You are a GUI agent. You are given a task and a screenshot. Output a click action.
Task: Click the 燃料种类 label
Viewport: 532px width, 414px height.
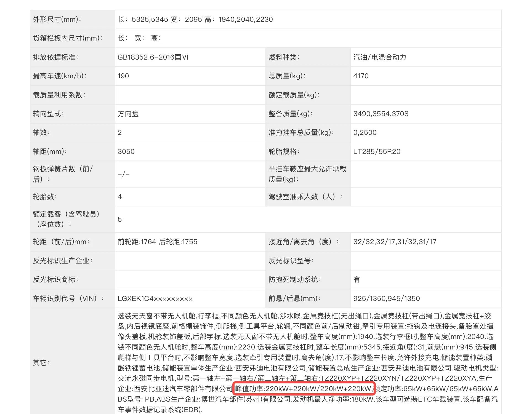pos(284,57)
